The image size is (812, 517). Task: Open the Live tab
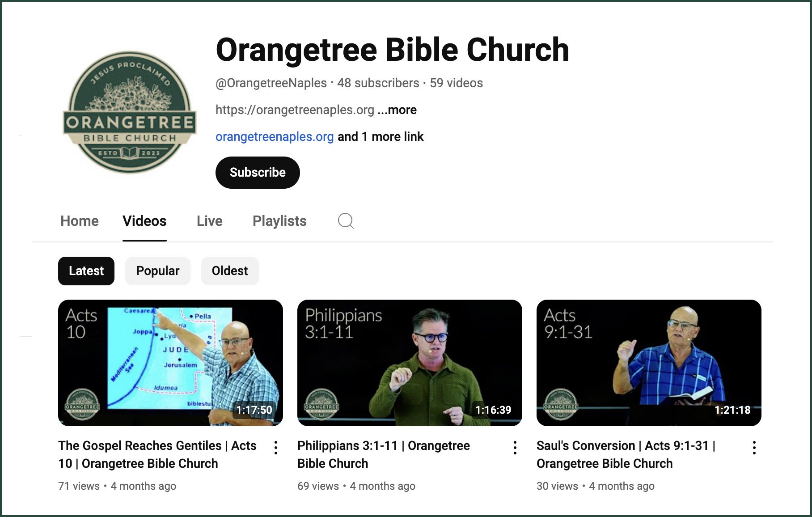pyautogui.click(x=209, y=221)
